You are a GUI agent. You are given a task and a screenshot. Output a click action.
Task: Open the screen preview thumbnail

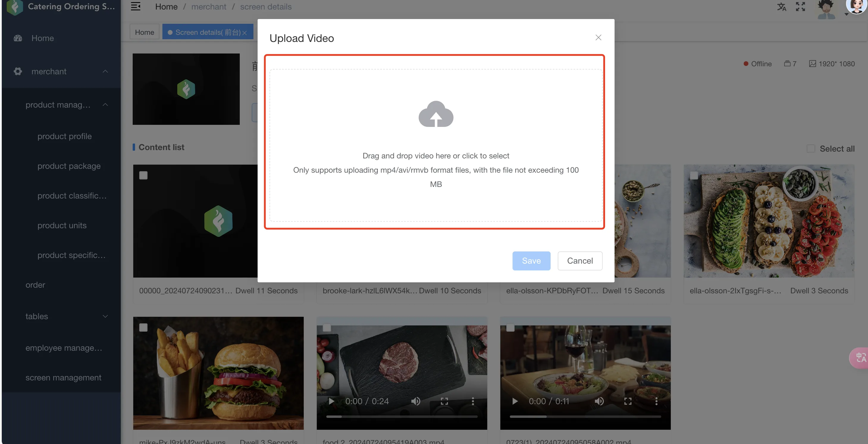186,89
